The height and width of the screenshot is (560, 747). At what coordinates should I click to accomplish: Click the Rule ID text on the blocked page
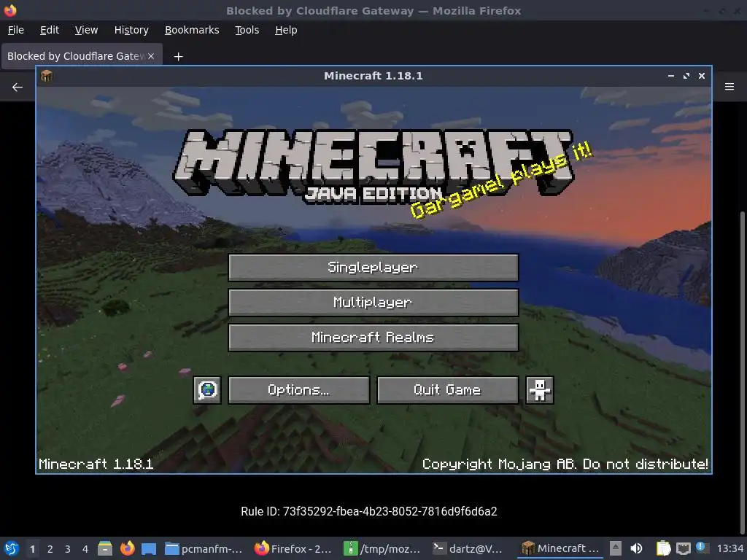coord(368,511)
